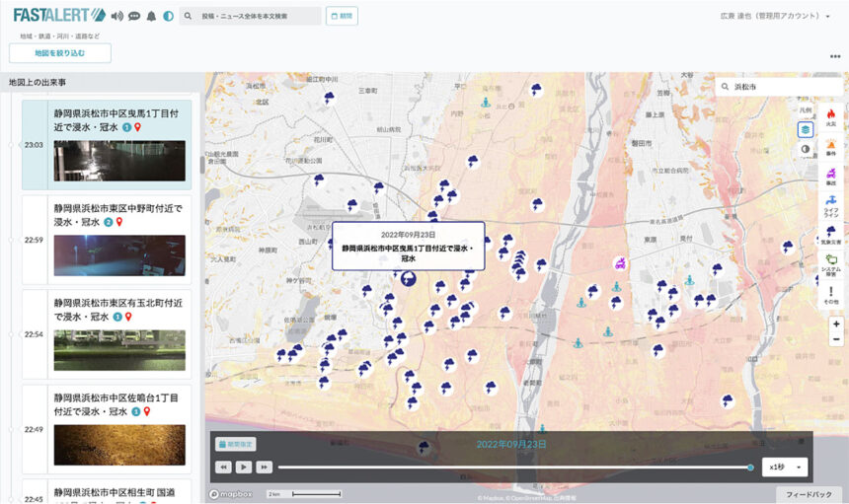Select the Other (その他) exclamation icon
The width and height of the screenshot is (849, 504).
pos(831,293)
